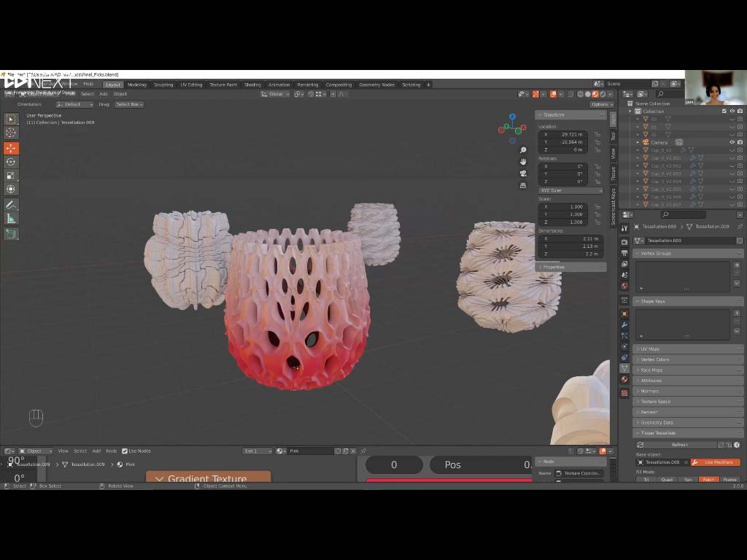747x560 pixels.
Task: Set Fill Mode to Fan
Action: pos(688,480)
